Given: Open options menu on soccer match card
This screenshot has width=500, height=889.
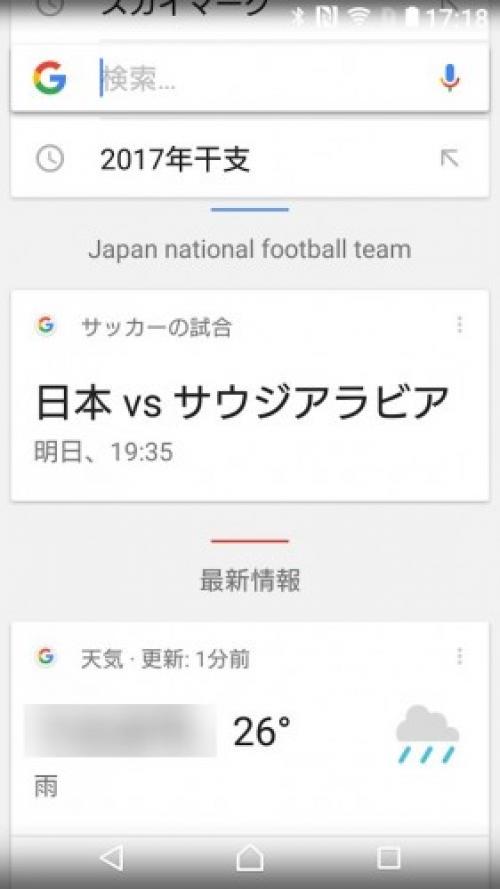Looking at the screenshot, I should pos(459,325).
